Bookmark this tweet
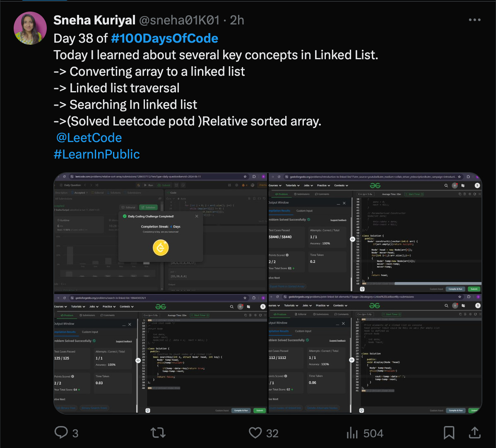Viewport: 496px width, 448px height. tap(449, 433)
